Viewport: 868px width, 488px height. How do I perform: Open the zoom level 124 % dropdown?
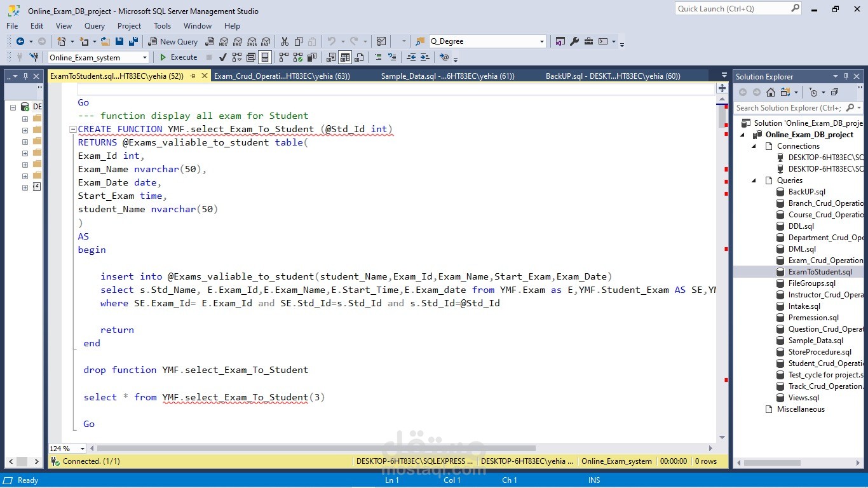click(x=83, y=449)
